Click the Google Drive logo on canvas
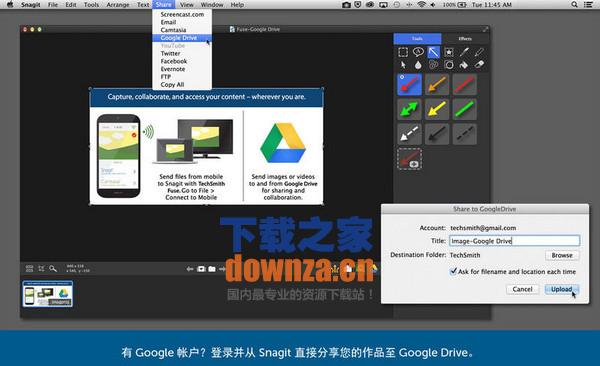 coord(283,143)
